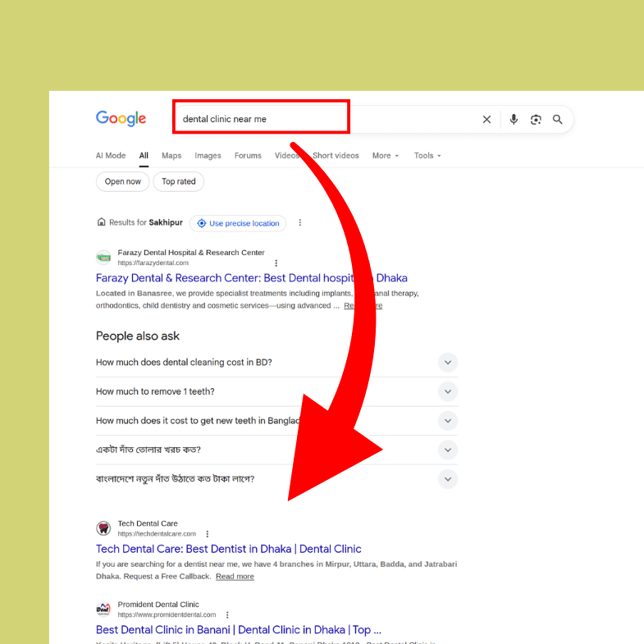This screenshot has width=644, height=644.
Task: Click the https://farazydental.com URL text
Action: [153, 263]
